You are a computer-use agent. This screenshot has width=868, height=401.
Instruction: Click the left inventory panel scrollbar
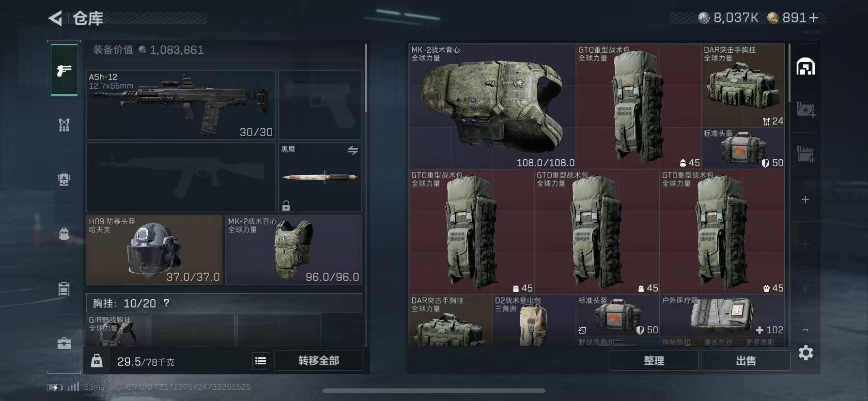(x=366, y=77)
